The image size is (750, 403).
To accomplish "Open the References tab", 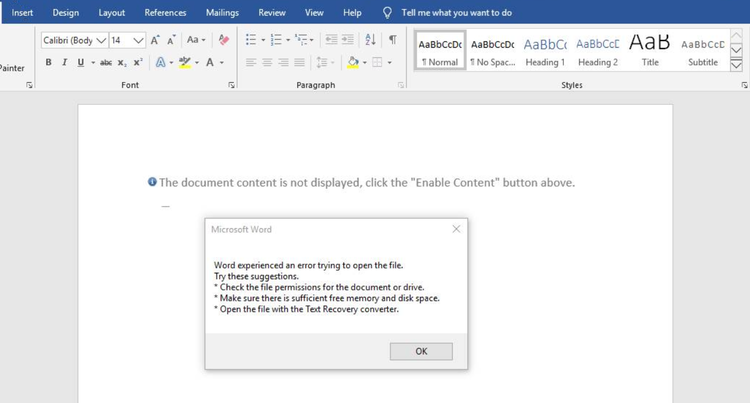I will (x=165, y=13).
